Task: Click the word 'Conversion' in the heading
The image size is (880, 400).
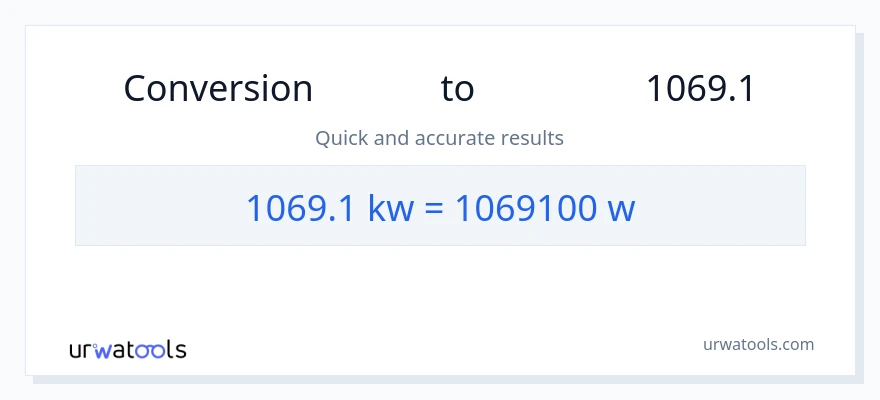Action: coord(218,89)
